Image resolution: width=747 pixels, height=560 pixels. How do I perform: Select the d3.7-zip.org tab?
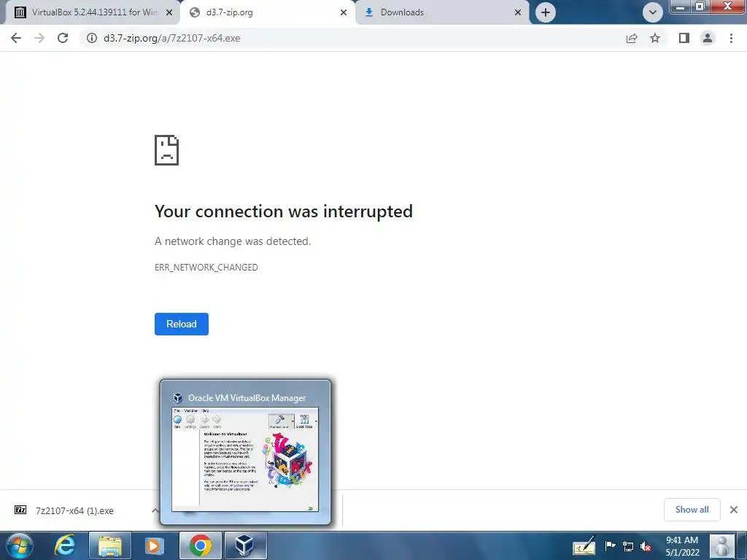coord(267,12)
